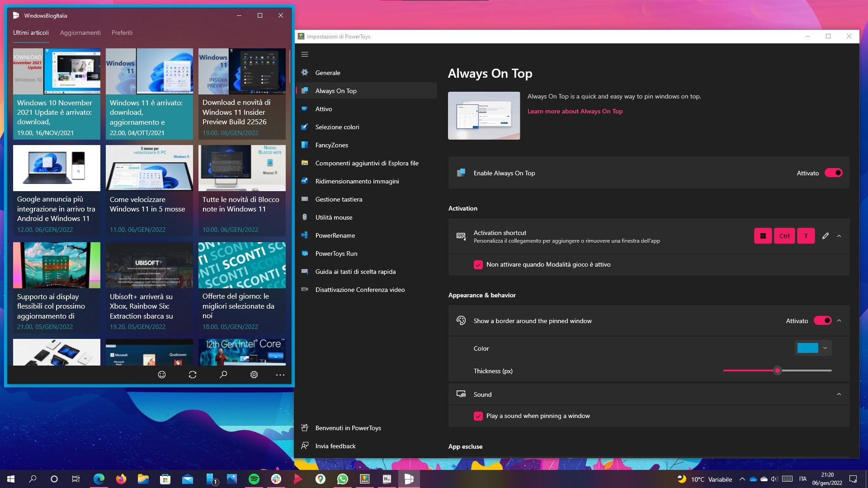This screenshot has height=488, width=868.
Task: Open article Windows 10 November 2021 Update
Action: click(57, 94)
